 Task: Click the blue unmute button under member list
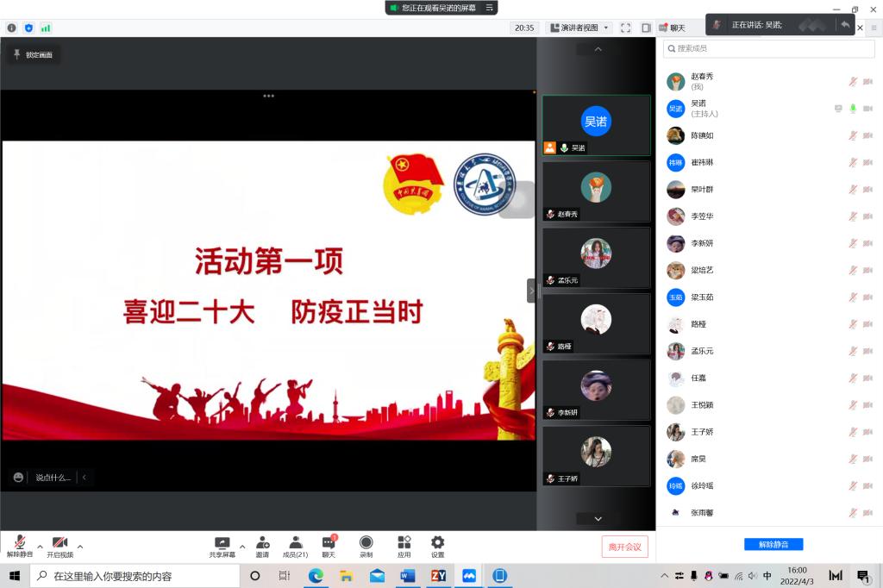pyautogui.click(x=773, y=544)
